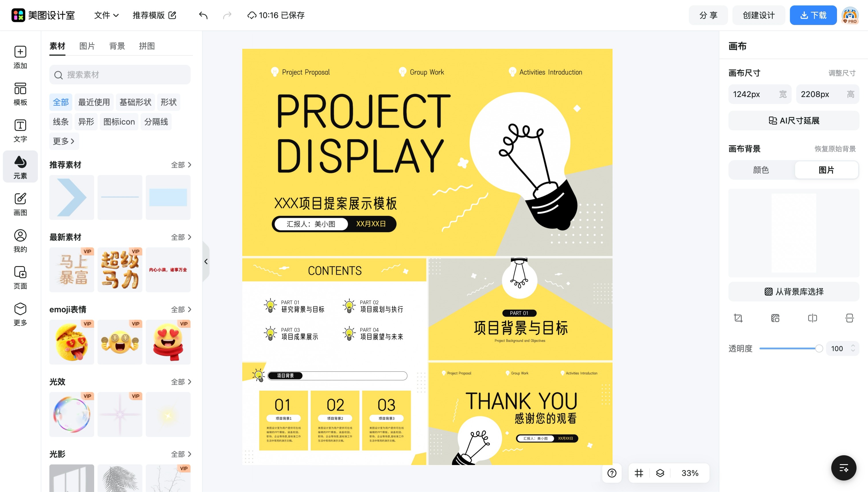Filter materials by 分隔线
Viewport: 868px width, 492px height.
(x=156, y=122)
